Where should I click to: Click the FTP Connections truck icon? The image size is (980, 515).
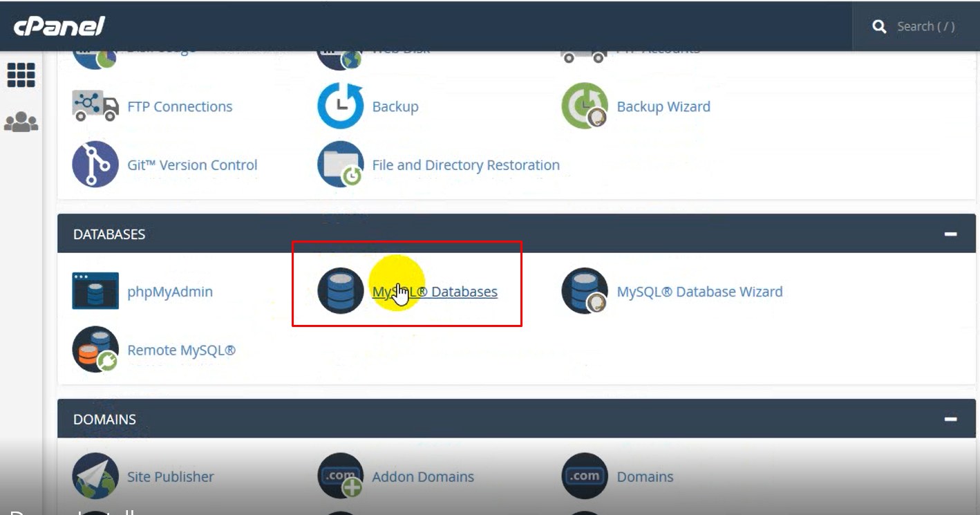(x=95, y=106)
